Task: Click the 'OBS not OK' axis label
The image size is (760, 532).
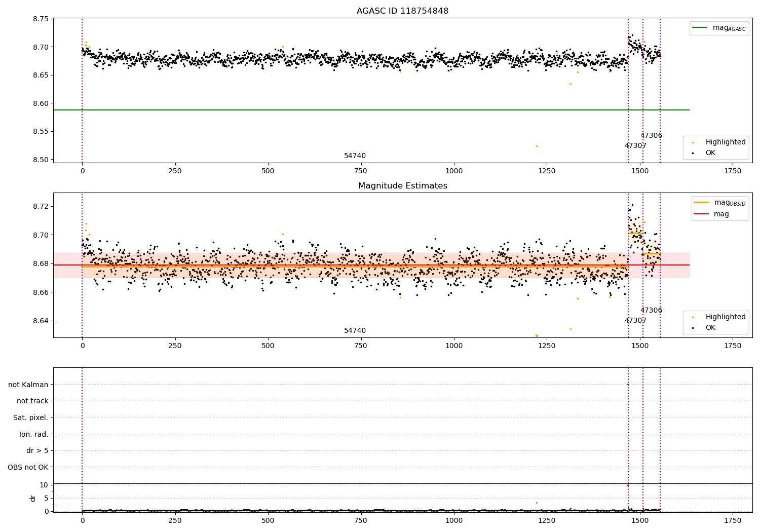Action: pyautogui.click(x=28, y=467)
